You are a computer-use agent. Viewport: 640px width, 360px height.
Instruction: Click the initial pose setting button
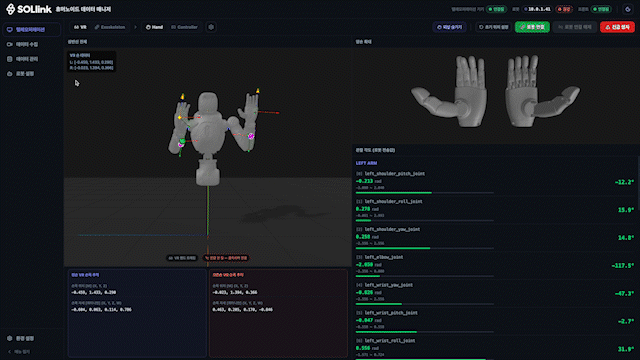click(x=494, y=27)
